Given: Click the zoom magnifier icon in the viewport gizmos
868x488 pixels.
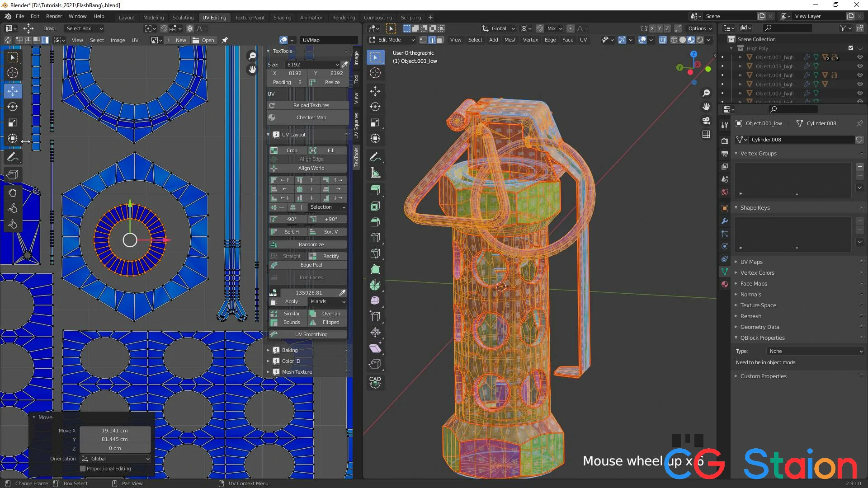Looking at the screenshot, I should pos(707,93).
